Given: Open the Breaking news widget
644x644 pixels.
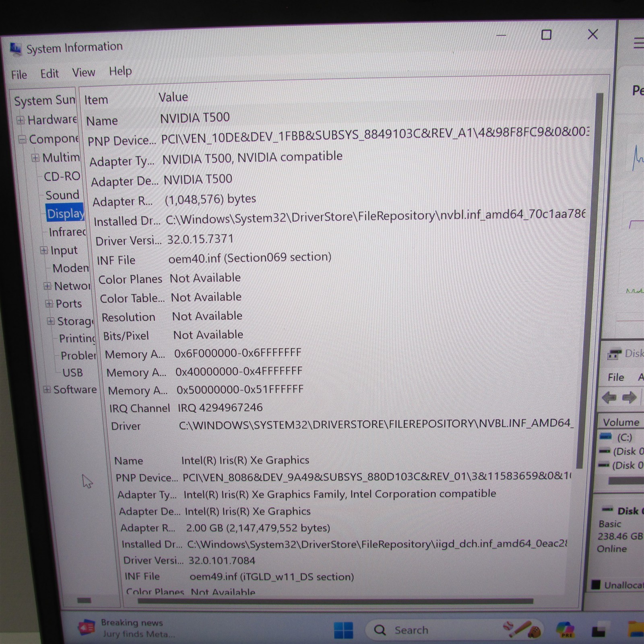Looking at the screenshot, I should point(127,628).
